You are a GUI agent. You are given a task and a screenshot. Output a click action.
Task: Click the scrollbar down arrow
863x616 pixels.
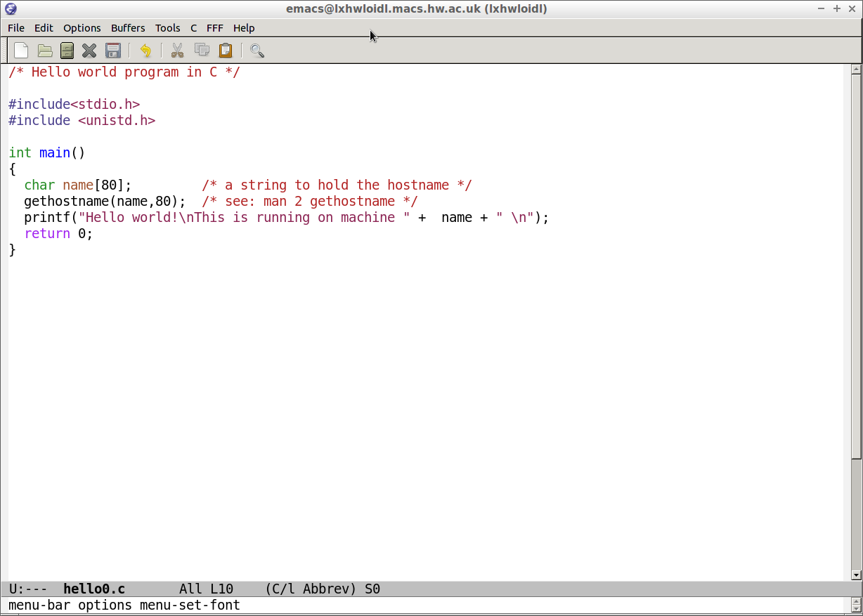tap(856, 575)
